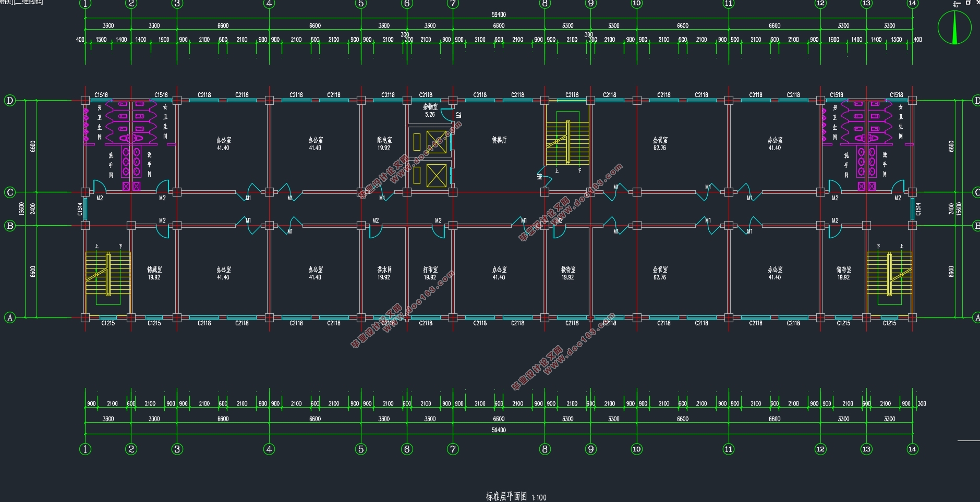Click the 二维线框 visual style viewport label
The height and width of the screenshot is (502, 980).
[28, 2]
